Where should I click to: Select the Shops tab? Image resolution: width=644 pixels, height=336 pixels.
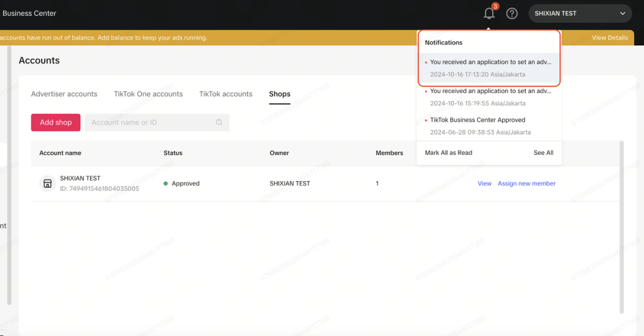point(280,94)
